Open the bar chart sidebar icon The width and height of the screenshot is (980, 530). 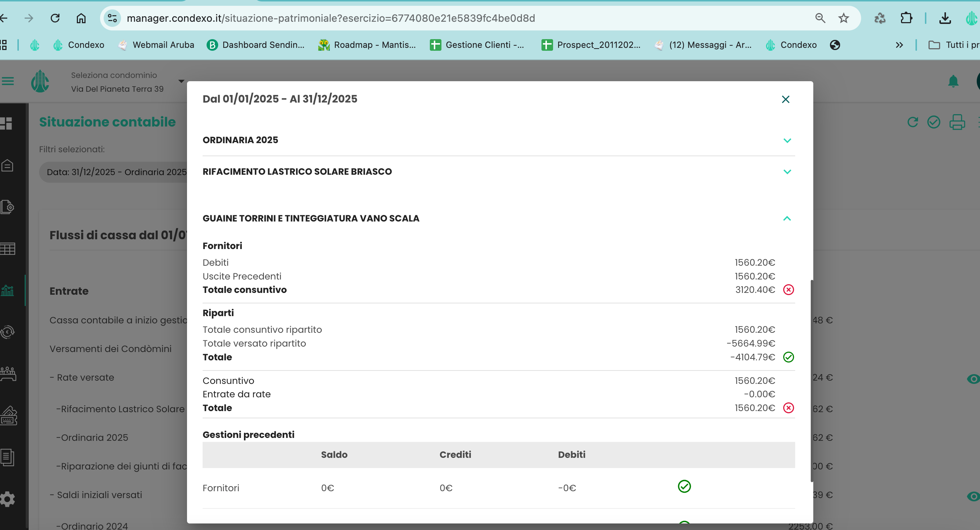click(8, 291)
